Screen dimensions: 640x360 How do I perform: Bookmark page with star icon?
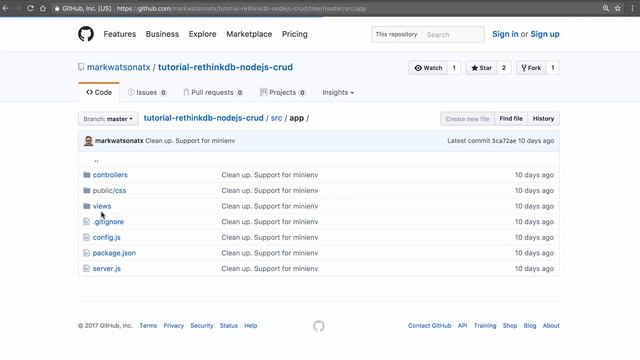[x=618, y=8]
